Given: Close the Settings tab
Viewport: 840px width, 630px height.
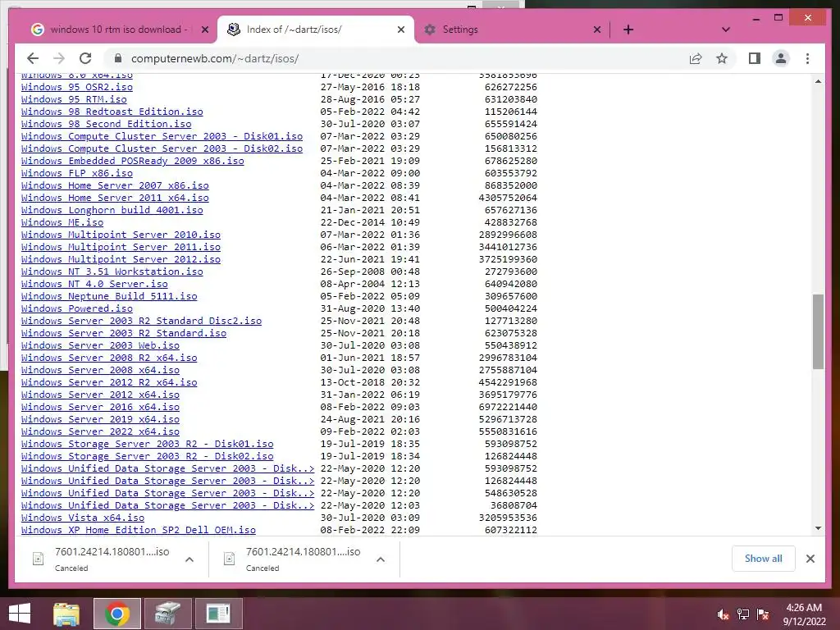Looking at the screenshot, I should (597, 30).
